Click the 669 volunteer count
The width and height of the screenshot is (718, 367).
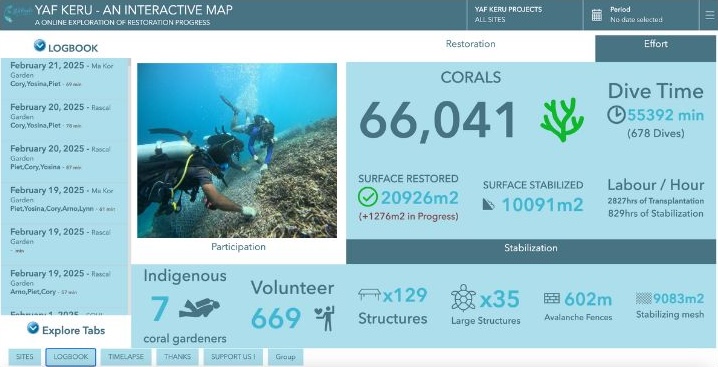click(276, 318)
